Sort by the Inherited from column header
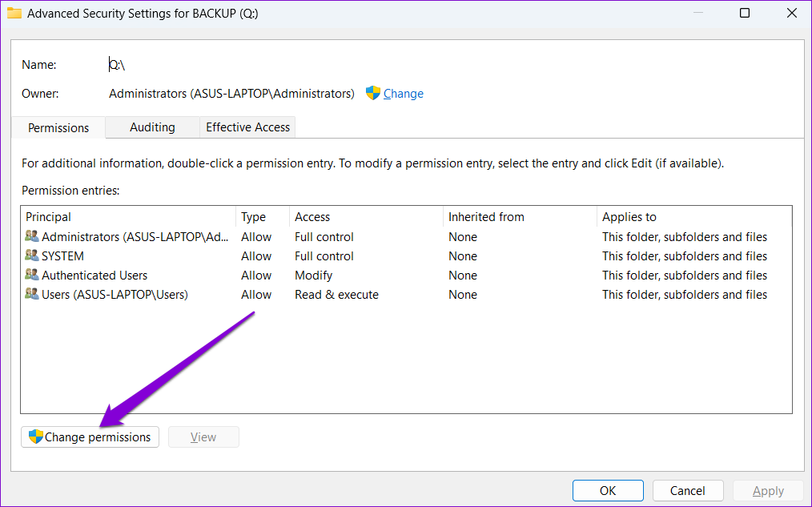 520,216
